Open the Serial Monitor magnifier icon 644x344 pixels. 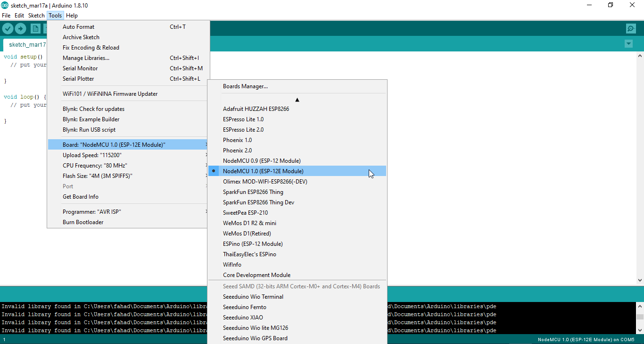(631, 28)
